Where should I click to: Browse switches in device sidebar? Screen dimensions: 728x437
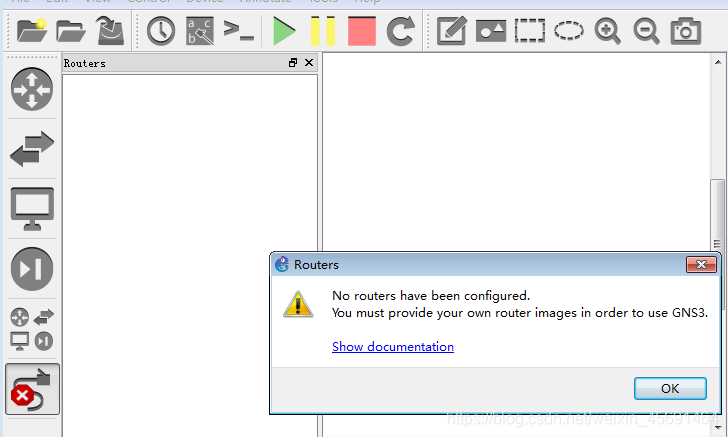tap(32, 149)
